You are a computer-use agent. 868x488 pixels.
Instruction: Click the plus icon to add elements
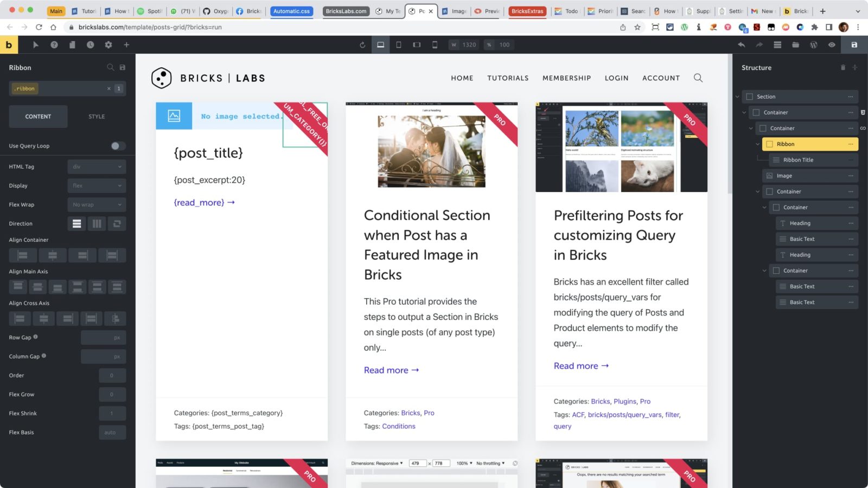pyautogui.click(x=126, y=45)
